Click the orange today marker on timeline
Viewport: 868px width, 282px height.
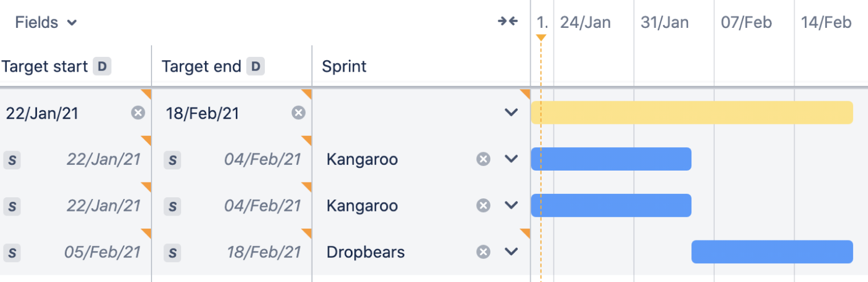[541, 38]
